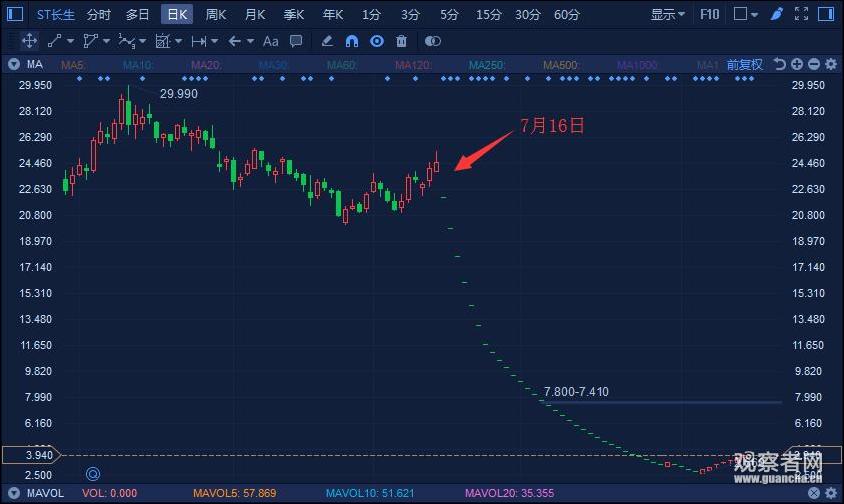The width and height of the screenshot is (844, 504).
Task: Click the MA500 indicator label
Action: [x=560, y=65]
